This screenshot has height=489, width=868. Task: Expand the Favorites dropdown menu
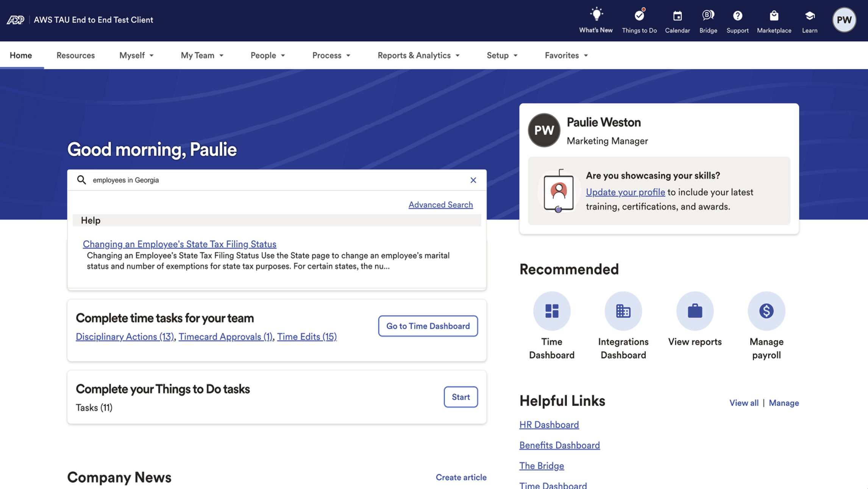[x=566, y=55]
